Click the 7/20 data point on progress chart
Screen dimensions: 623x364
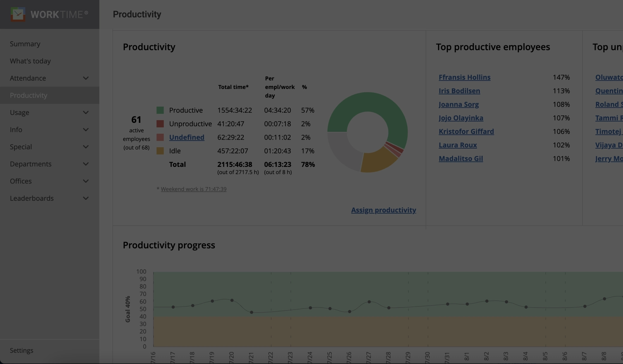(x=232, y=300)
